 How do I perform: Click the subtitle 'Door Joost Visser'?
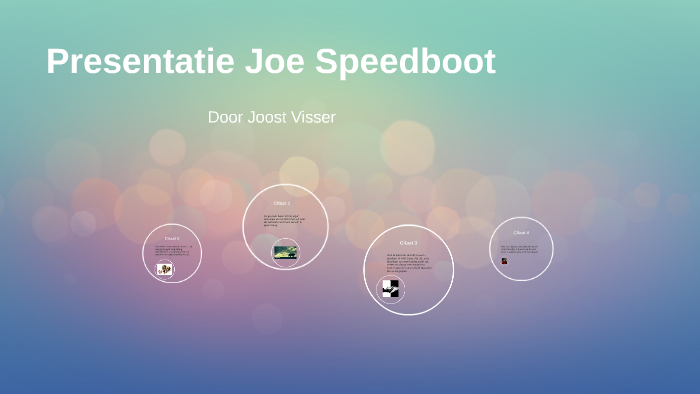271,117
